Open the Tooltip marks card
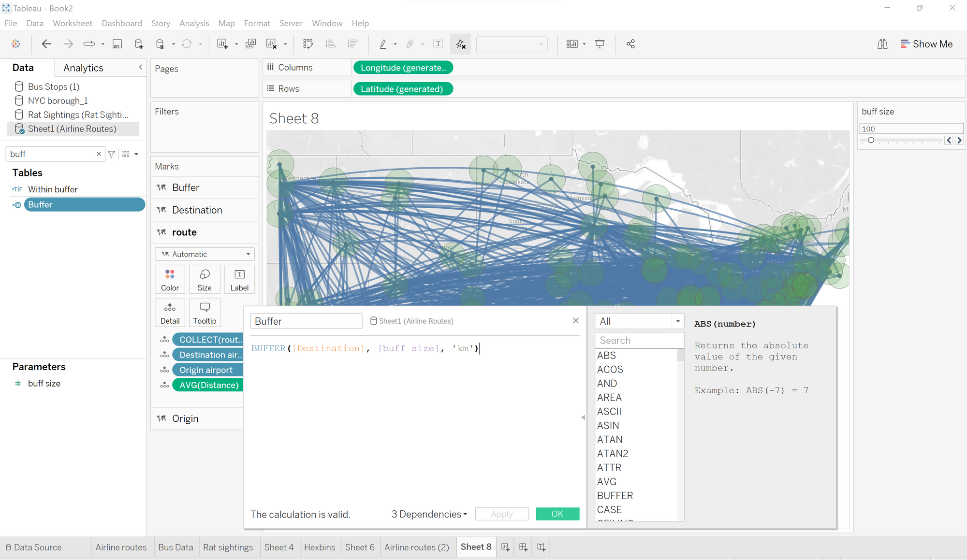Screen dimensions: 967x560 [205, 313]
